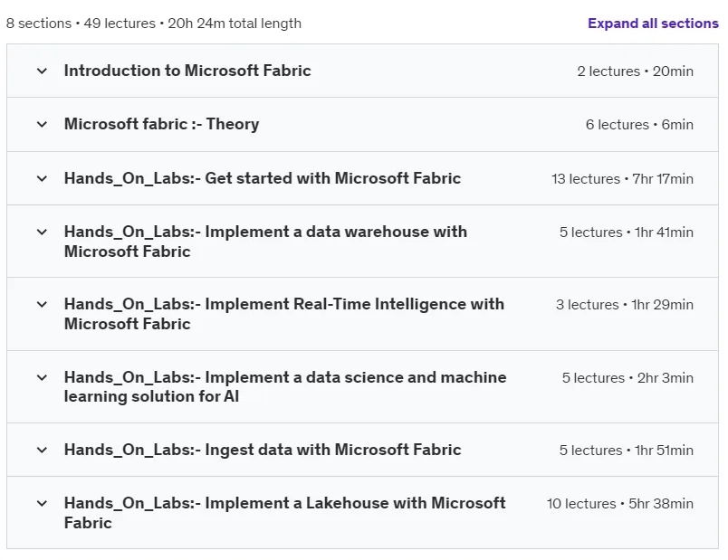Open Implement a data warehouse section title
Viewport: 728px width, 560px height.
(265, 242)
